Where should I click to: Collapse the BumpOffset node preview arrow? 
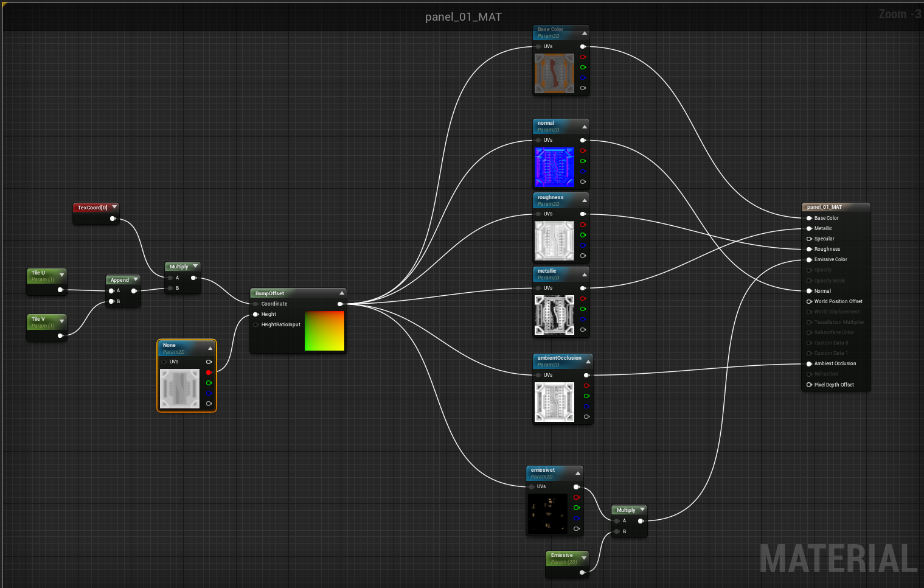tap(341, 293)
